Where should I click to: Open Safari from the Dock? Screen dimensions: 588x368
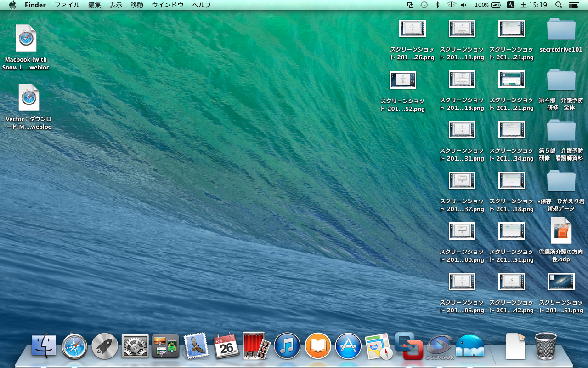coord(74,346)
